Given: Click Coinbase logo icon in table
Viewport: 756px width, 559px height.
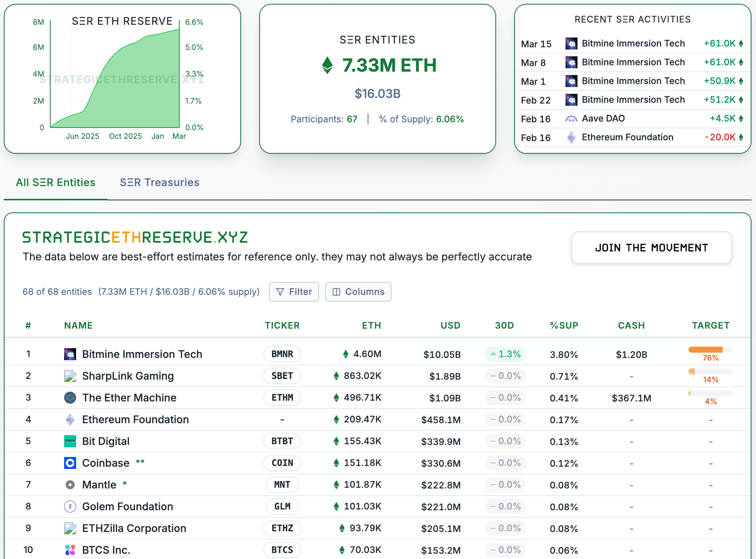Looking at the screenshot, I should point(70,463).
